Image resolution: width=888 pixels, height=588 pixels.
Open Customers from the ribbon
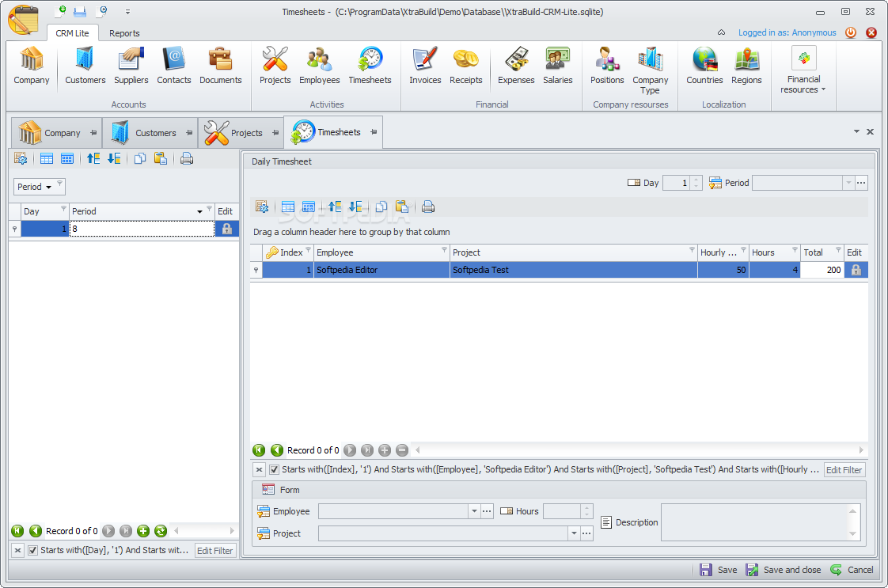coord(85,66)
